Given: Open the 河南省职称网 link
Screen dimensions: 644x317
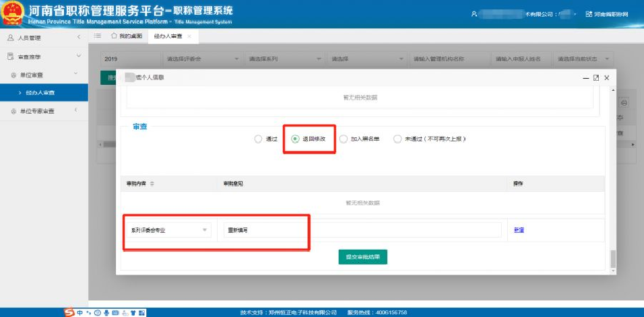Looking at the screenshot, I should 608,14.
